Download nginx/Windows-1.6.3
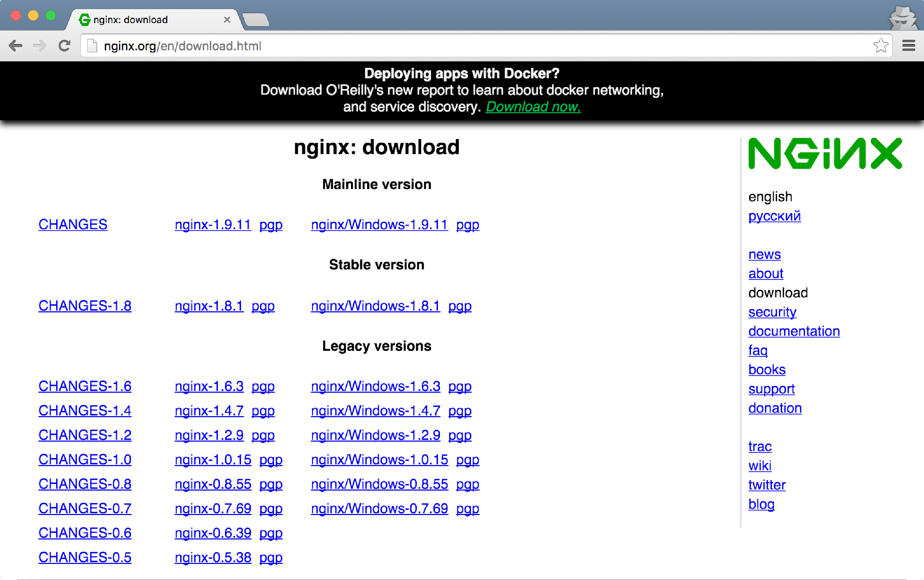 [376, 386]
